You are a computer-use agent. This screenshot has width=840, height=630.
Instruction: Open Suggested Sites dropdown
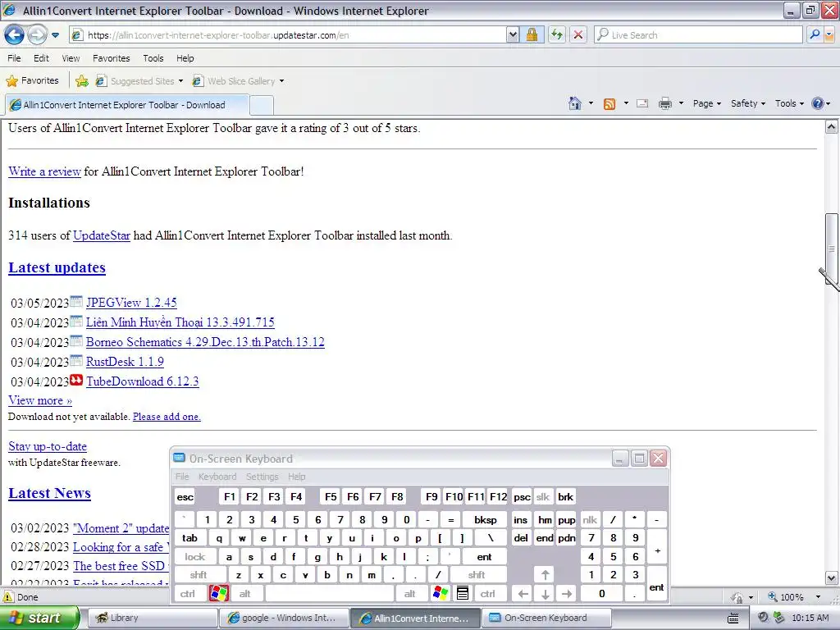coord(139,81)
